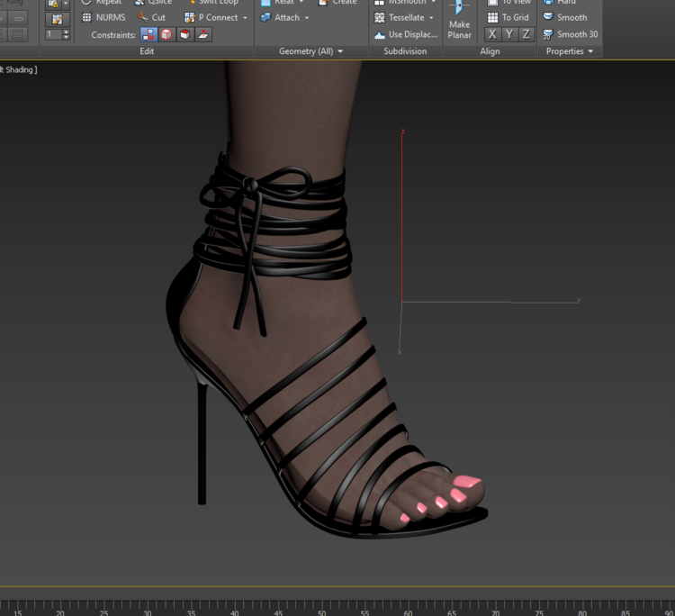Click the spinner arrows beside value 1
Image resolution: width=675 pixels, height=616 pixels.
point(66,34)
